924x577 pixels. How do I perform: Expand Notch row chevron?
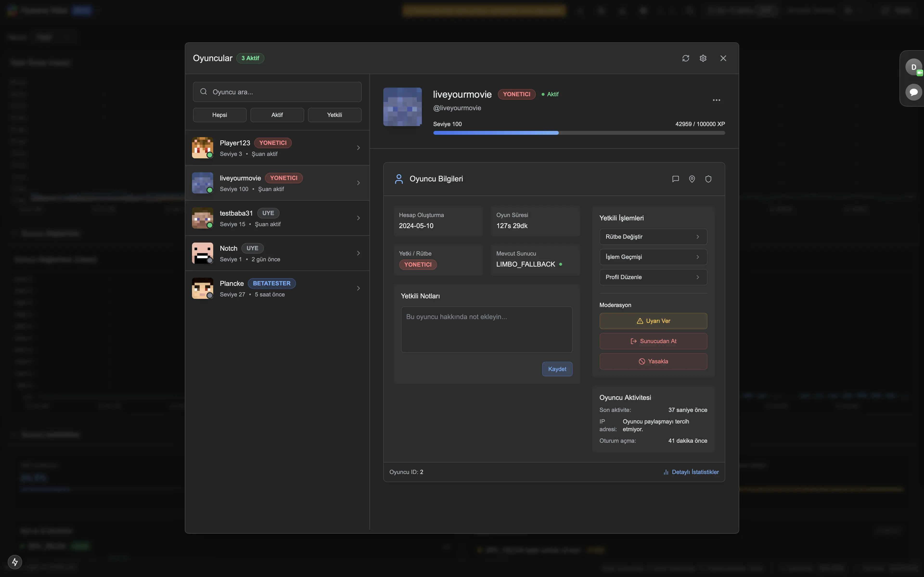point(358,253)
